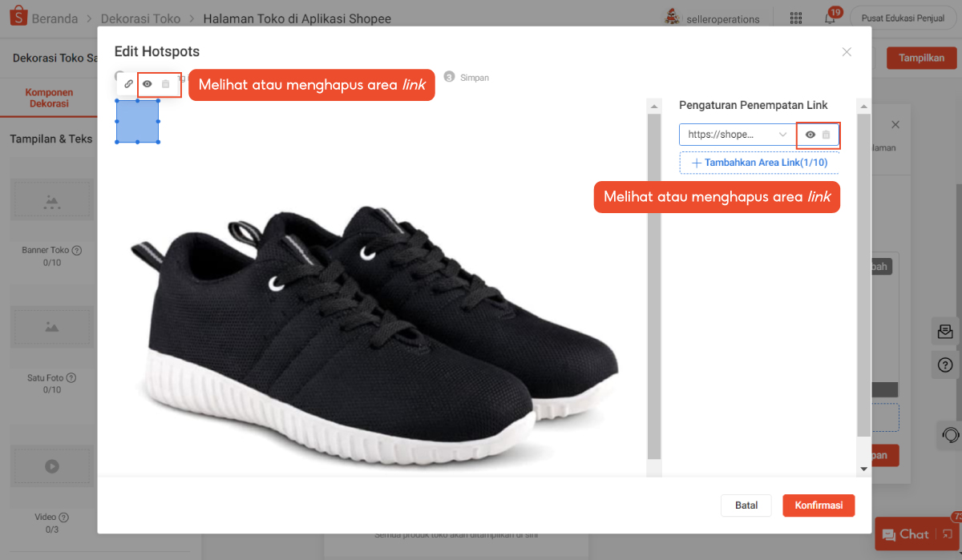Expand the https://shope... link dropdown
This screenshot has width=962, height=560.
pyautogui.click(x=782, y=135)
